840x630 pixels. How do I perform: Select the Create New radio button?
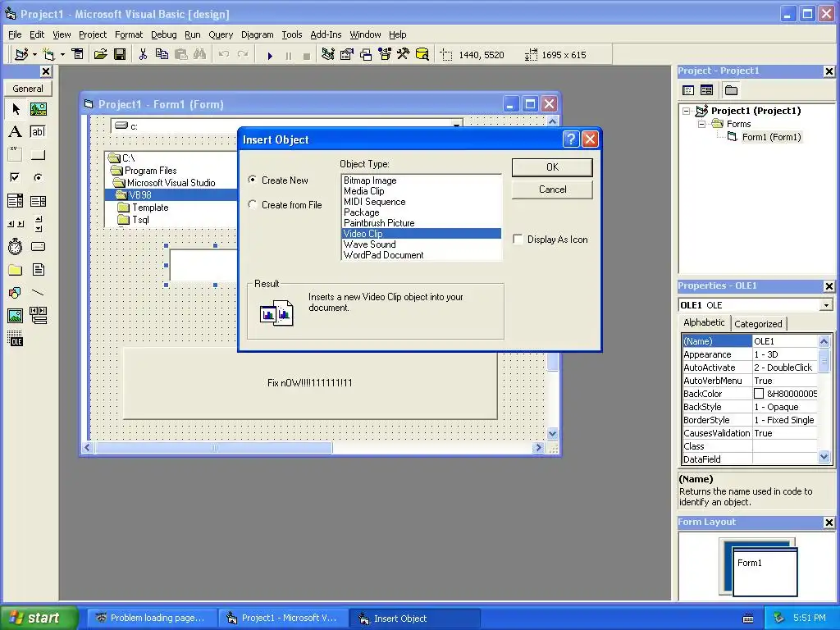[x=253, y=180]
